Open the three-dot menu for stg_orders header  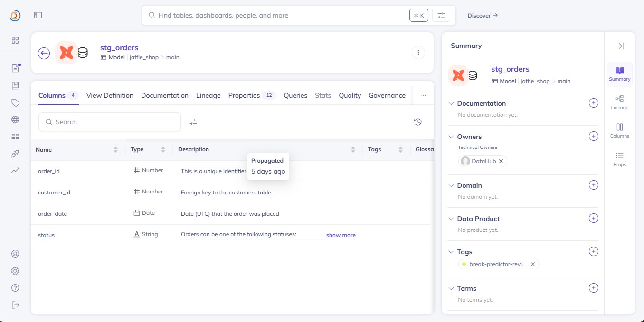[x=418, y=53]
